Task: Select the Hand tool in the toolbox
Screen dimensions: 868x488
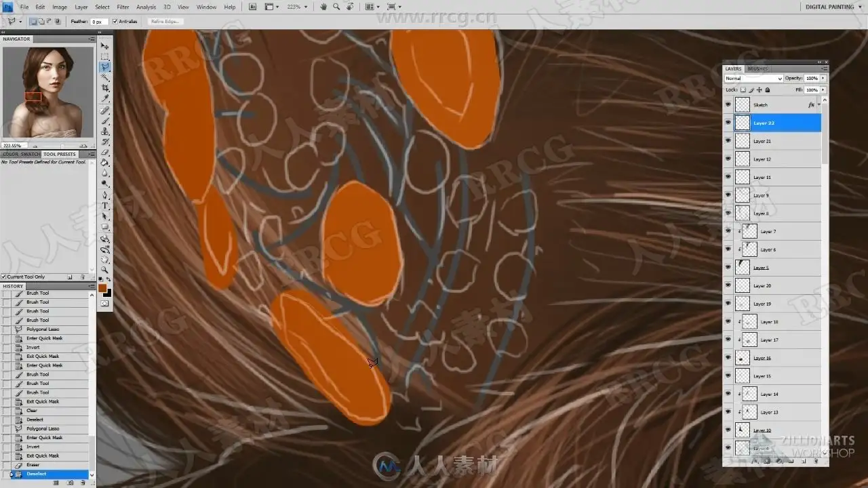Action: pyautogui.click(x=105, y=259)
